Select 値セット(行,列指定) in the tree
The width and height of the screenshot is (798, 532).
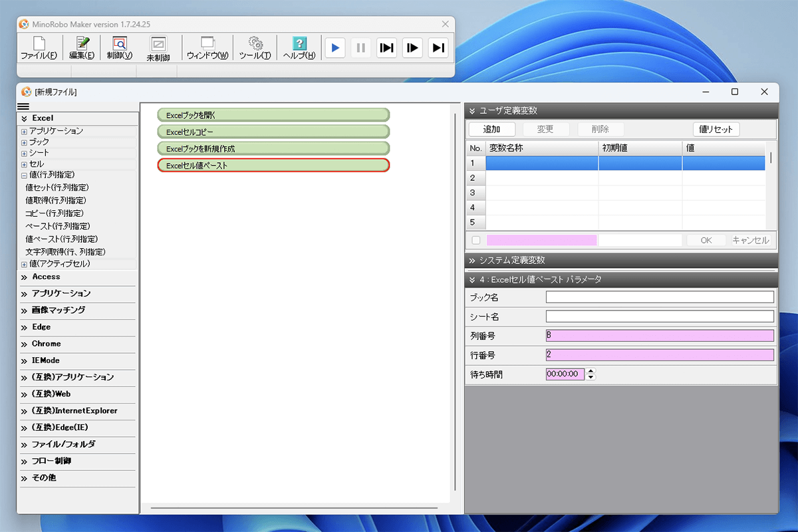pos(57,188)
